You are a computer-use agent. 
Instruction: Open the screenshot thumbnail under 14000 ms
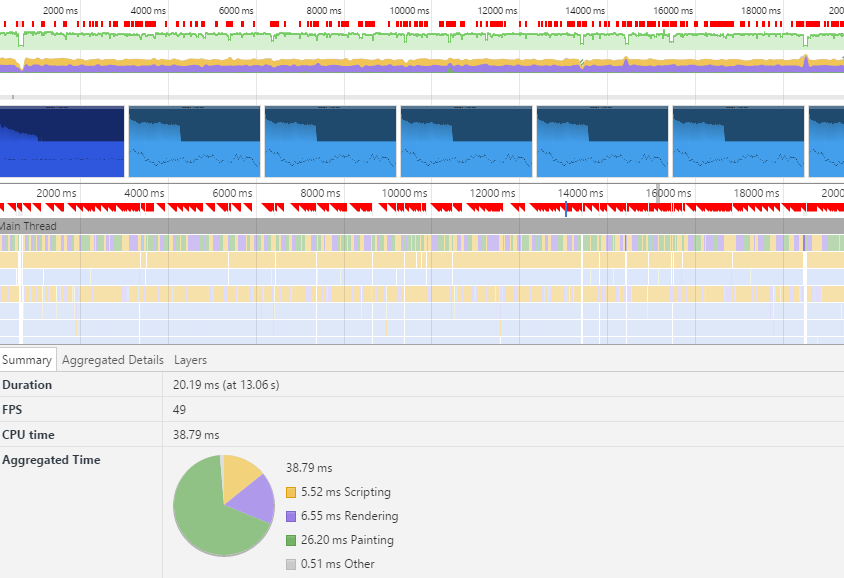tap(602, 142)
